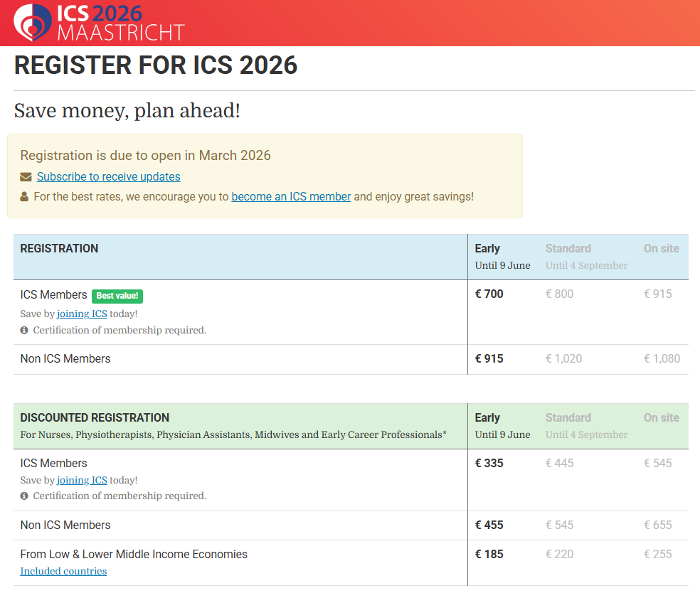Click the ICS 2026 Maastricht logo
This screenshot has height=598, width=700.
(99, 23)
